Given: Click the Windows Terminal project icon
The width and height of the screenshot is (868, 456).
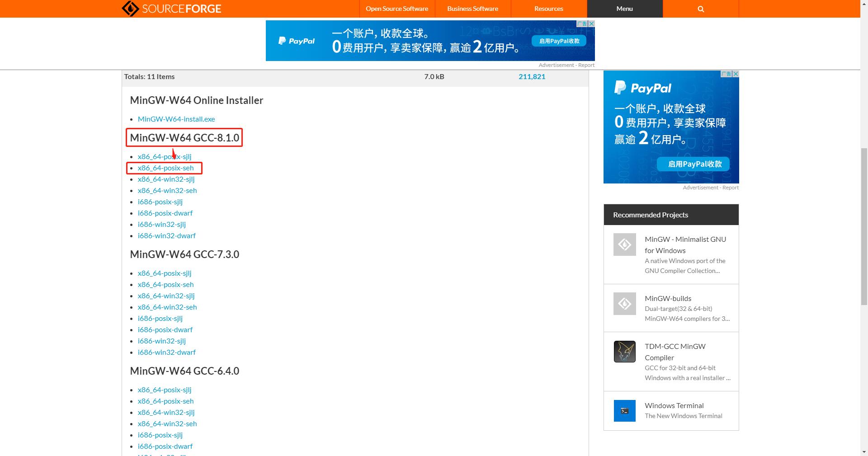Looking at the screenshot, I should tap(625, 411).
